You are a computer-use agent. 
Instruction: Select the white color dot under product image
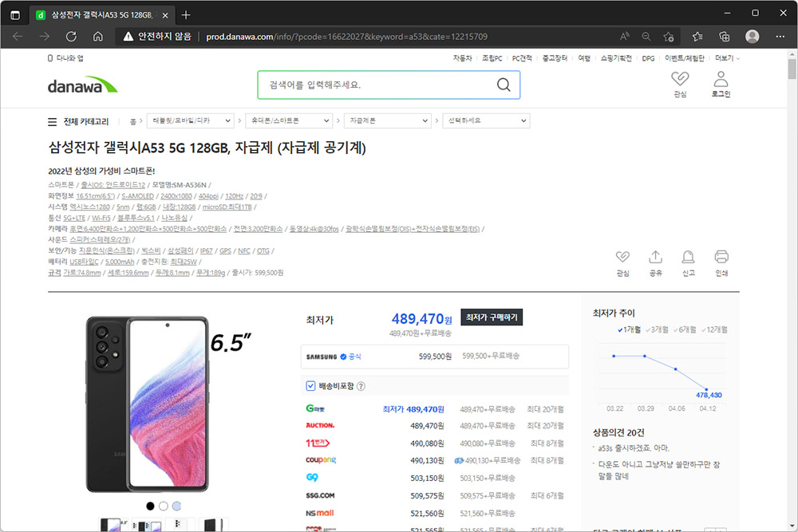point(164,506)
